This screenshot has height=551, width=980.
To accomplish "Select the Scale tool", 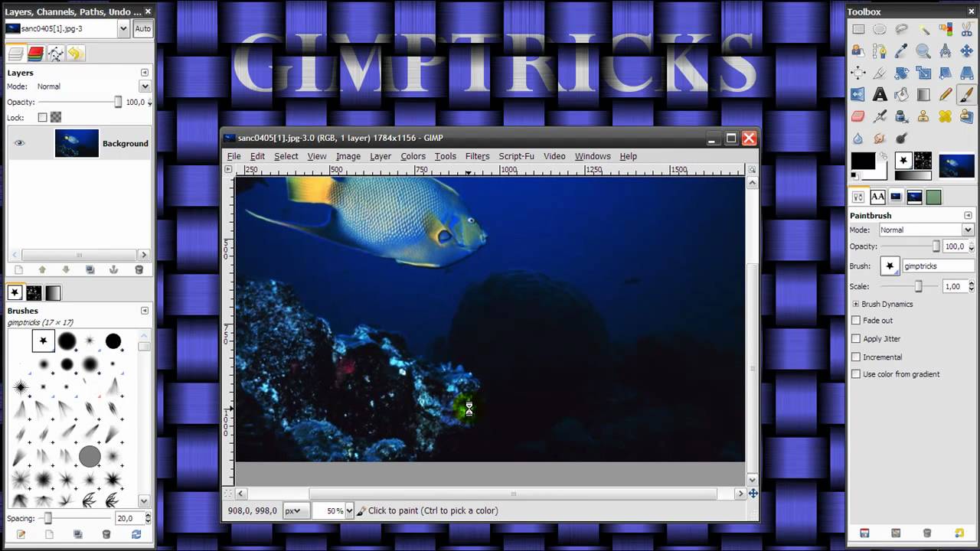I will coord(923,73).
